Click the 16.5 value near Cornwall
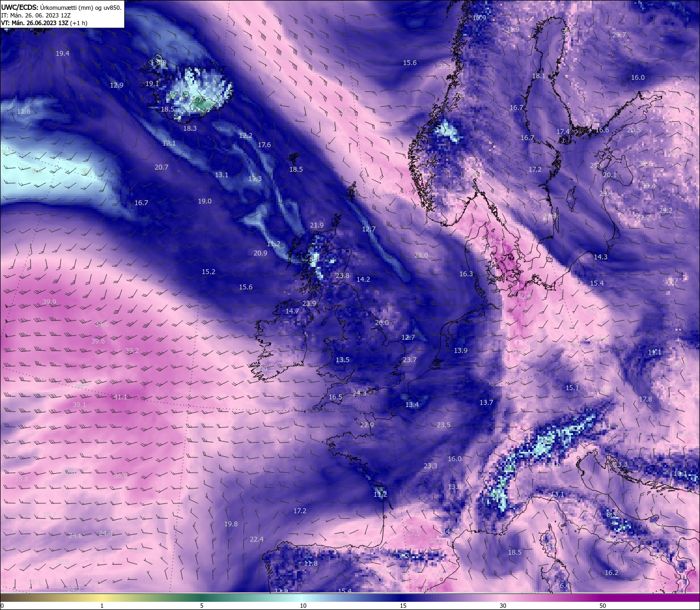Screen dimensions: 700x610 click(335, 397)
